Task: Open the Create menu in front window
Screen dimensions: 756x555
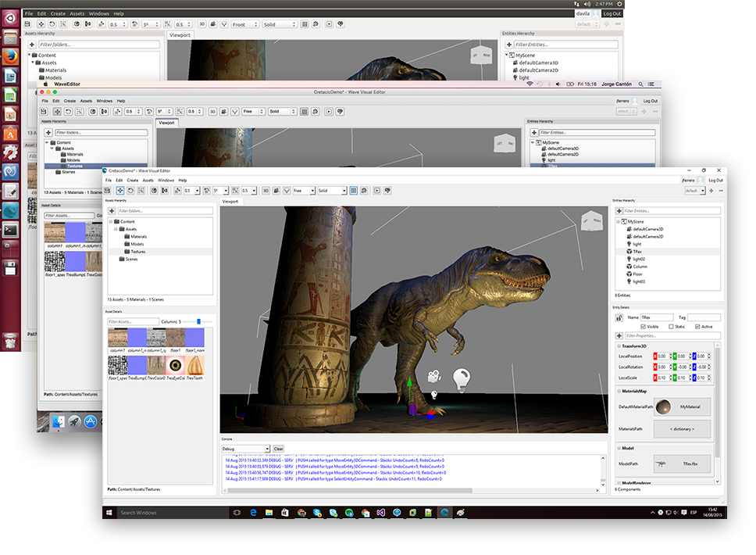Action: tap(133, 180)
